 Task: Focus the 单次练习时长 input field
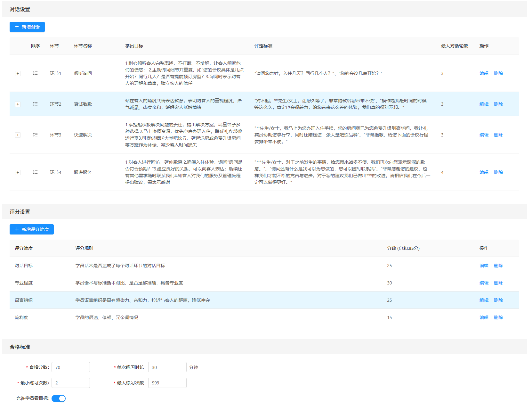pyautogui.click(x=167, y=367)
